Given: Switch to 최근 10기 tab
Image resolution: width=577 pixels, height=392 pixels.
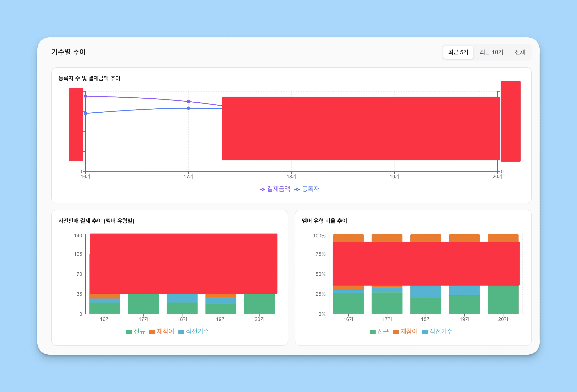Looking at the screenshot, I should [x=491, y=52].
